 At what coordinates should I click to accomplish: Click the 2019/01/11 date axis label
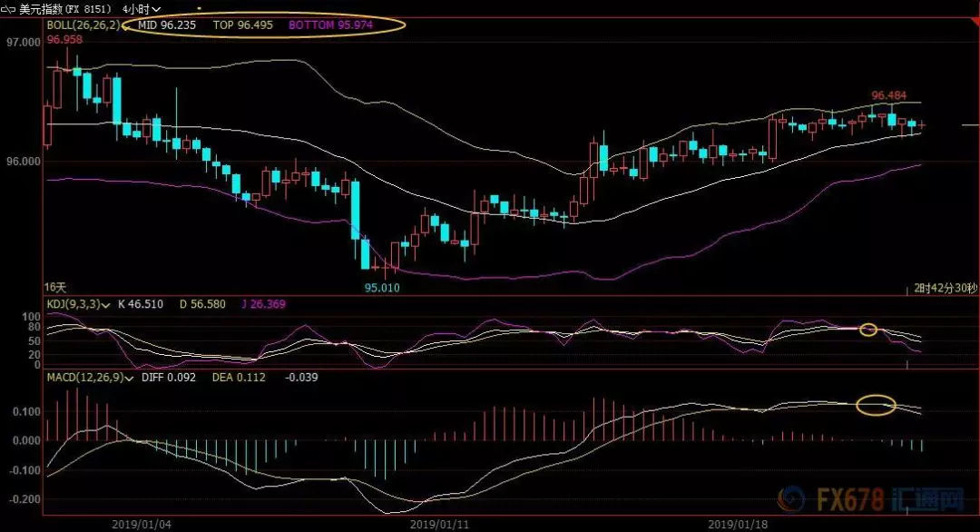(x=437, y=524)
